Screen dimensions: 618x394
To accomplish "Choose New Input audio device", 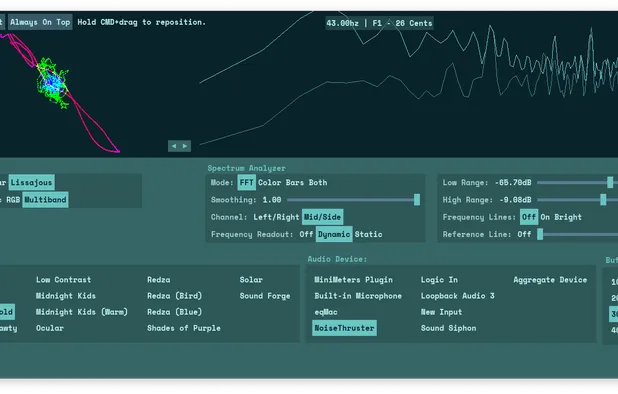I will [441, 312].
